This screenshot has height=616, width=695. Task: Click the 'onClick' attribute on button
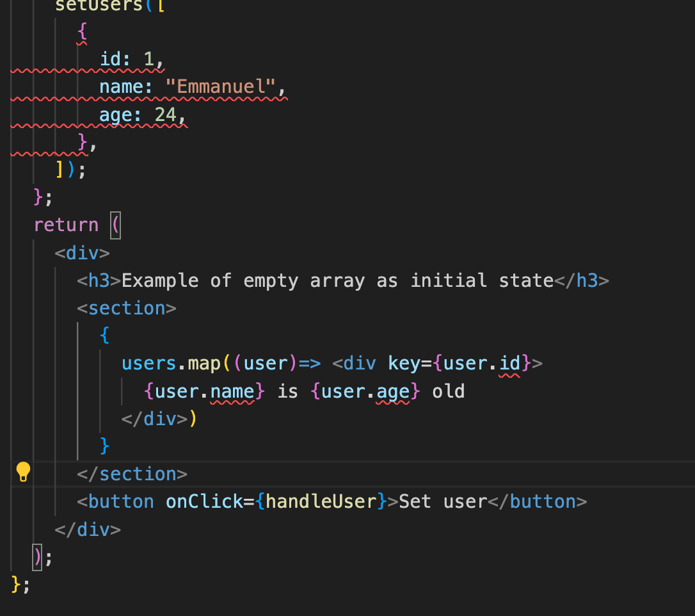click(x=204, y=501)
